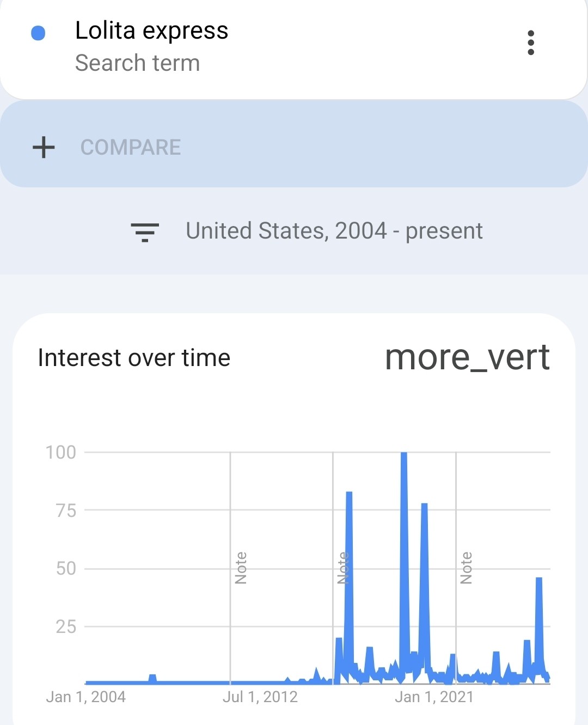Click the Search term subtitle label
The height and width of the screenshot is (725, 588).
pos(137,63)
